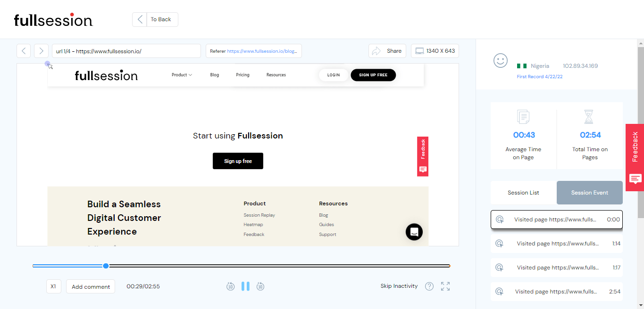Click Pricing in replay navigation
644x309 pixels.
coord(243,75)
